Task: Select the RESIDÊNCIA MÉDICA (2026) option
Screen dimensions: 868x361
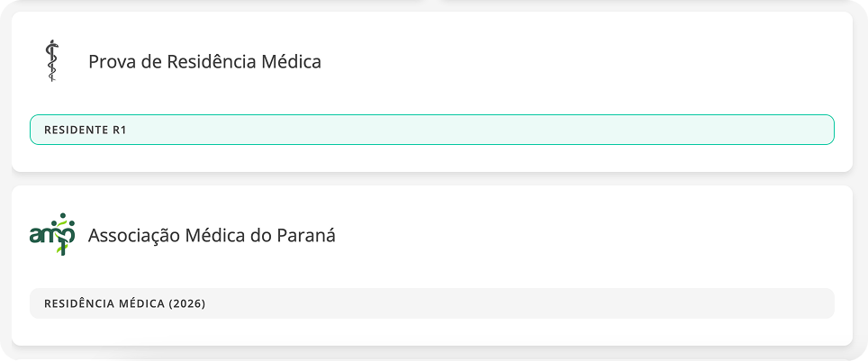Action: [x=432, y=303]
